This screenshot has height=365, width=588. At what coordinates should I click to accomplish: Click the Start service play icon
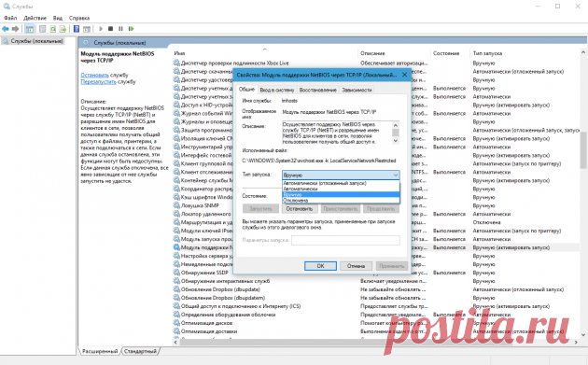point(101,29)
